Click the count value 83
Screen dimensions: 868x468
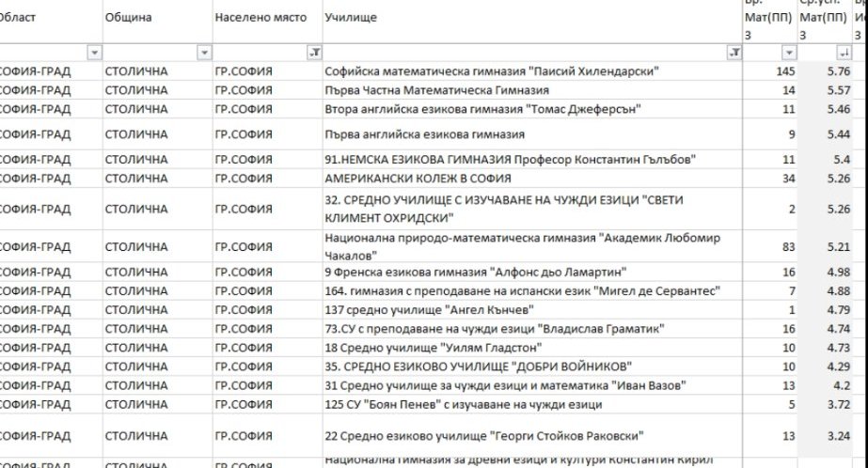click(789, 247)
